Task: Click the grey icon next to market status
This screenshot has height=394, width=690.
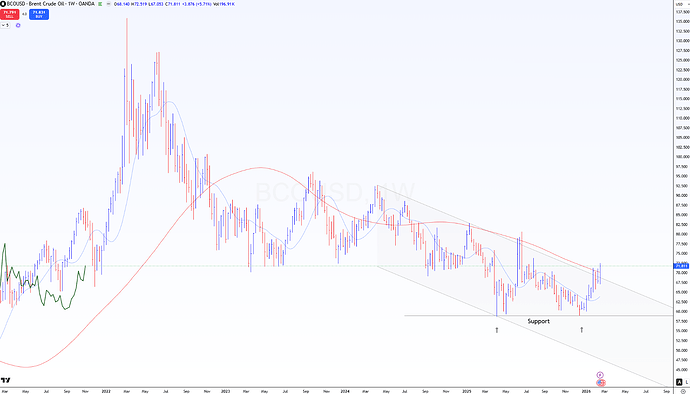Action: pos(108,4)
